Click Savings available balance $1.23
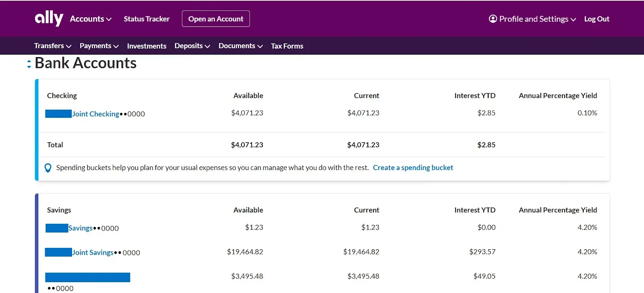The width and height of the screenshot is (644, 293). click(x=254, y=227)
